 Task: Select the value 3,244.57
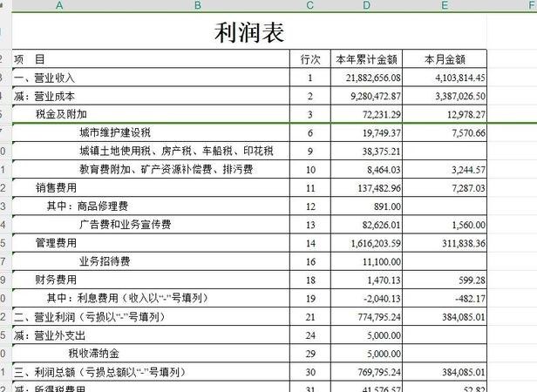point(468,170)
